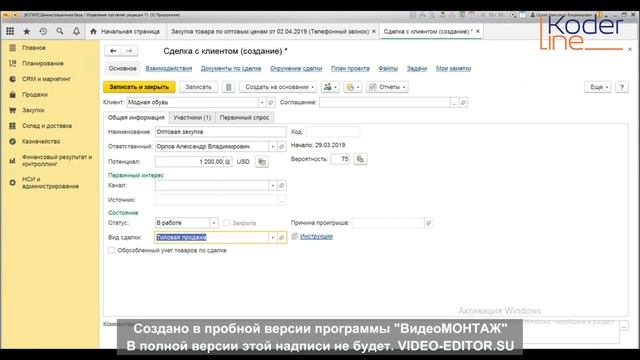Open Мои заметки link

(x=453, y=69)
